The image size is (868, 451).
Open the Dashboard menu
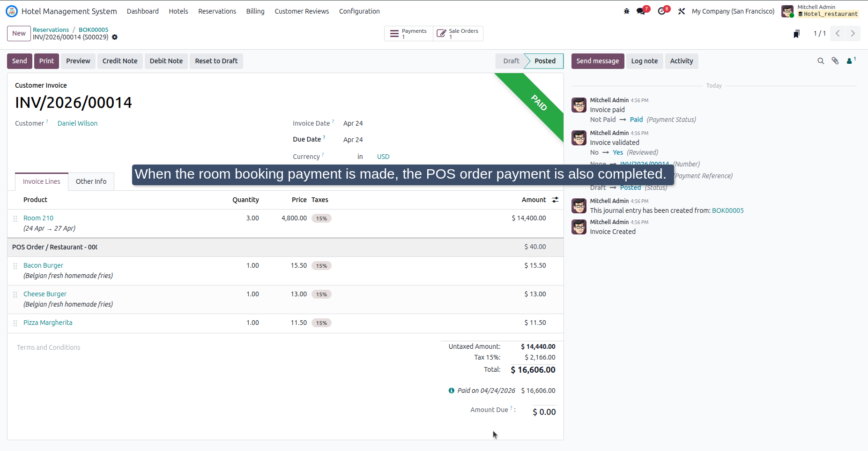click(143, 11)
